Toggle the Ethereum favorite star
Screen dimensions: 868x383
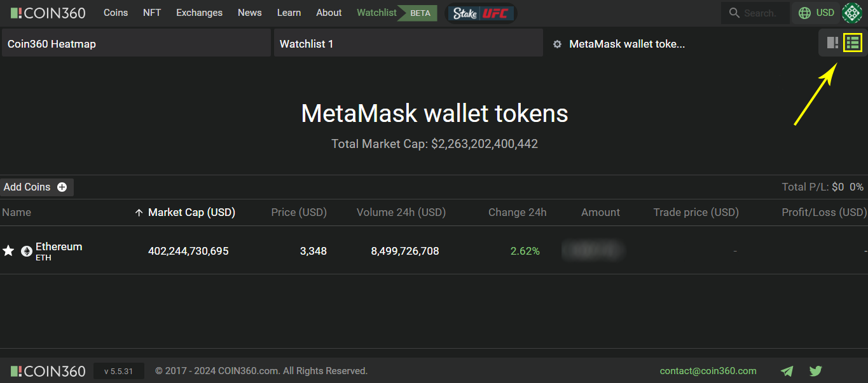[8, 251]
